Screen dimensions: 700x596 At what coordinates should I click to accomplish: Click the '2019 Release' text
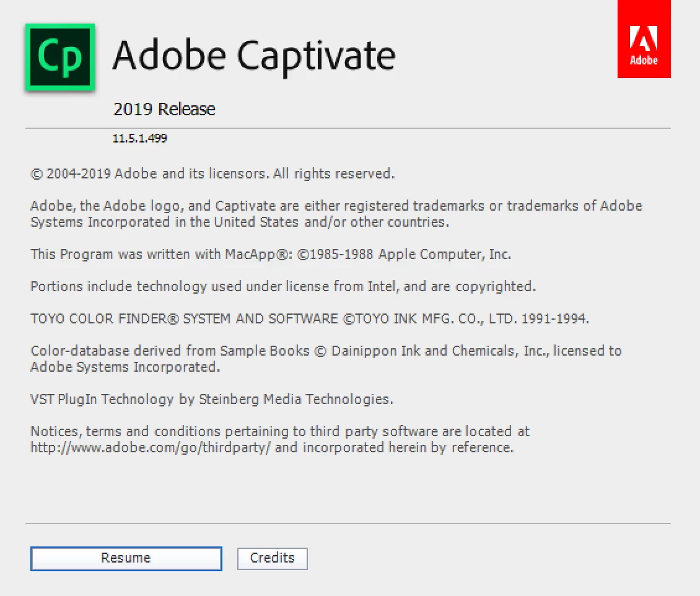point(164,110)
